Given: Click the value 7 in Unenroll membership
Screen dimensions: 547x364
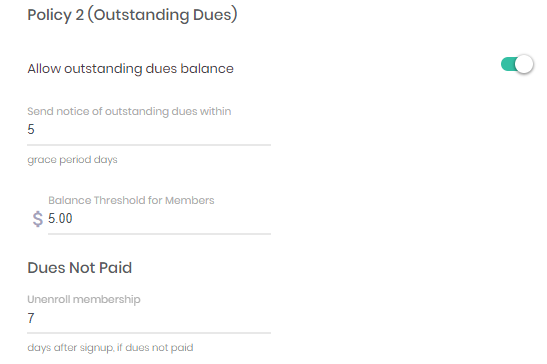Looking at the screenshot, I should coord(31,318).
